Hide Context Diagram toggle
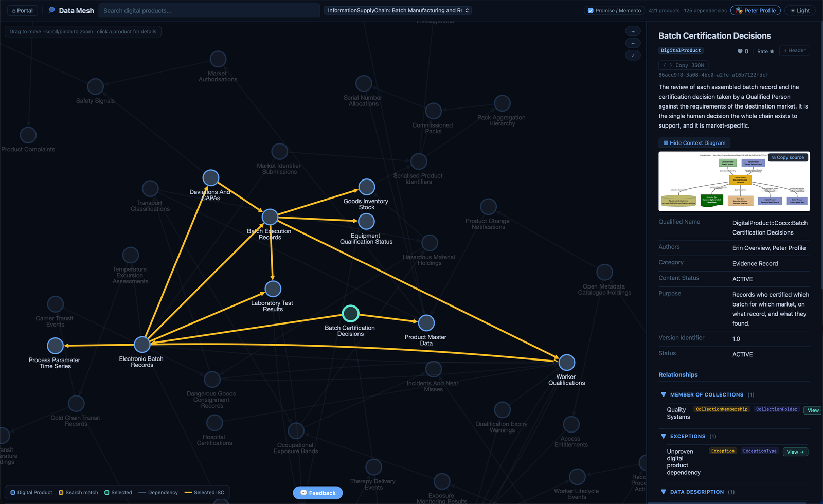 (x=694, y=143)
